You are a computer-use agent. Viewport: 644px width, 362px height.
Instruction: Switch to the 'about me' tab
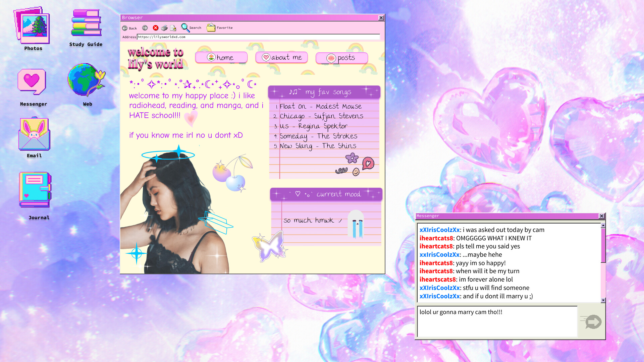pos(281,57)
